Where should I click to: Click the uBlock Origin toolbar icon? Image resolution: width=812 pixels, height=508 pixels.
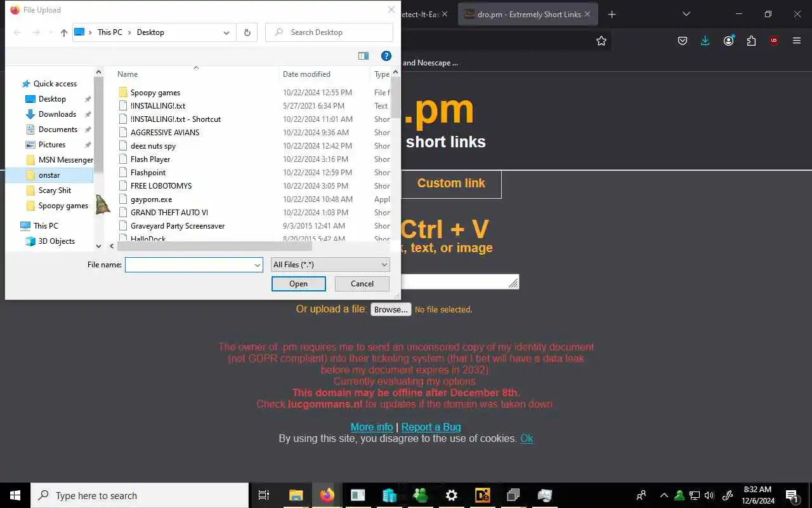point(774,41)
